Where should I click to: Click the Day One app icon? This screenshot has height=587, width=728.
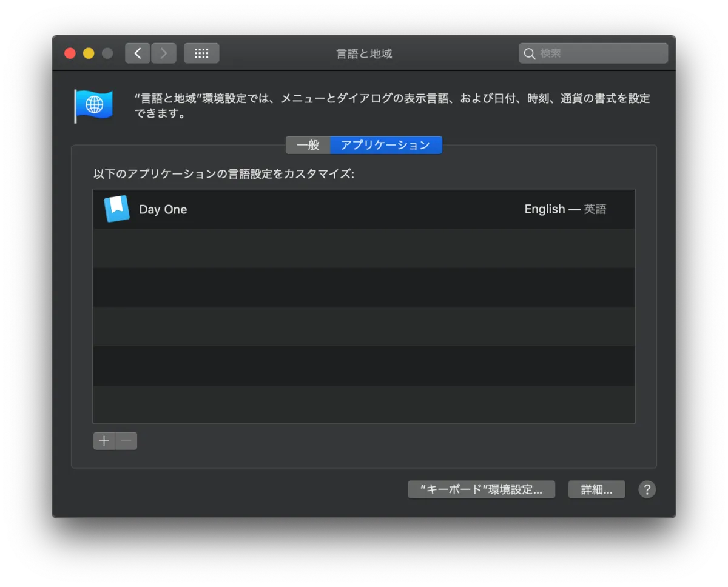tap(117, 209)
